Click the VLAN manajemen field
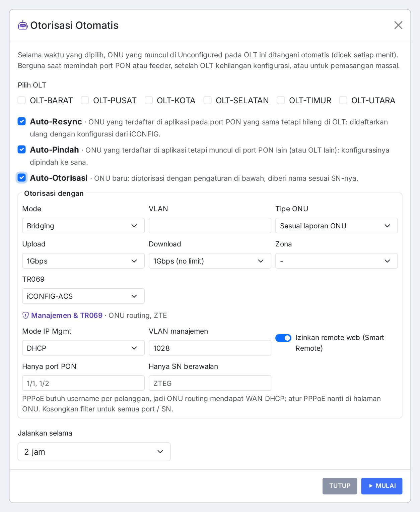 (210, 348)
